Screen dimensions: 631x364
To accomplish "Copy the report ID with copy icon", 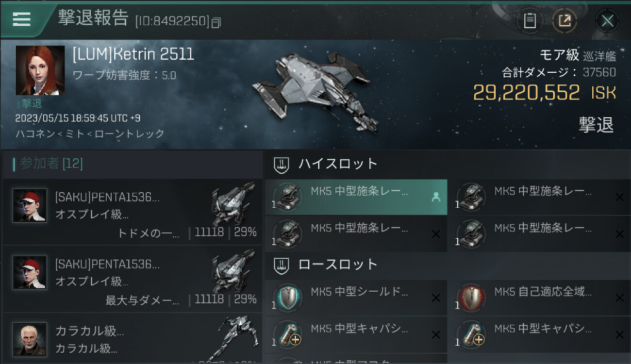I will (216, 22).
